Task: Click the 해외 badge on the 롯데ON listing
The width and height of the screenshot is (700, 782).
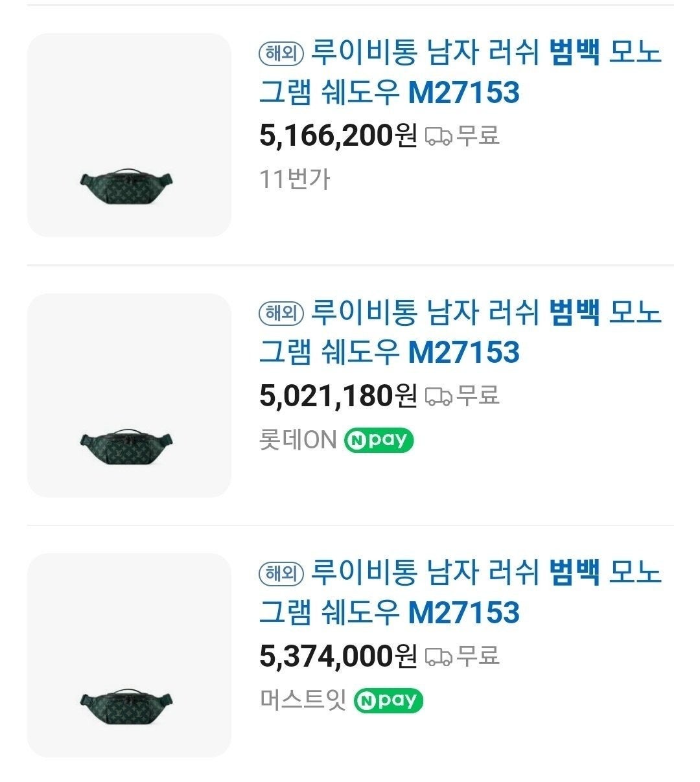Action: pos(281,314)
